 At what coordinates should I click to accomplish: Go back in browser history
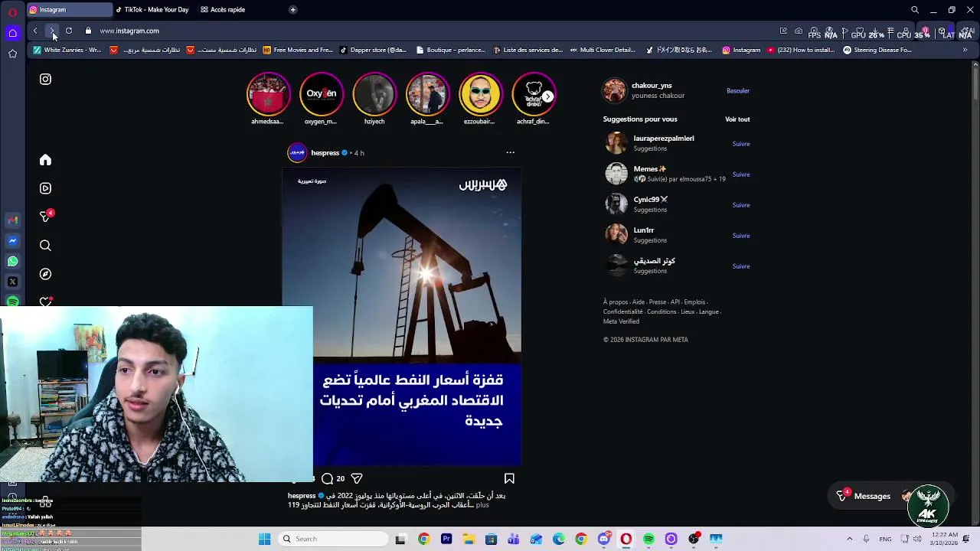click(x=35, y=31)
